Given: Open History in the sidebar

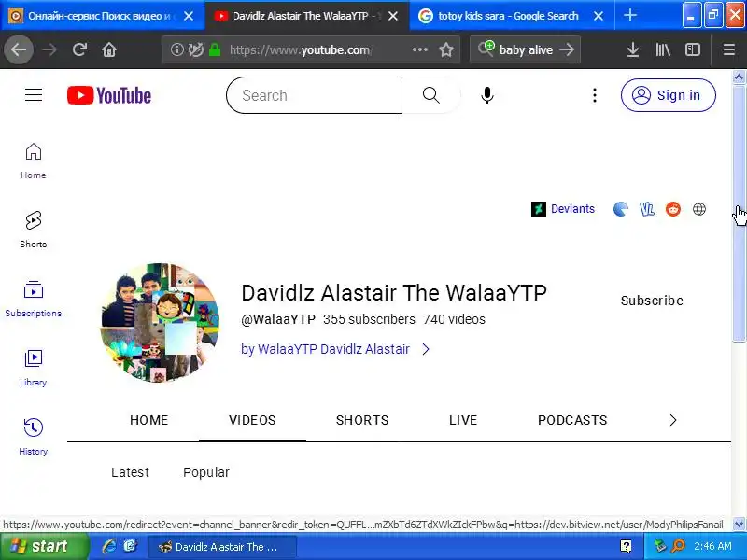Looking at the screenshot, I should tap(34, 437).
